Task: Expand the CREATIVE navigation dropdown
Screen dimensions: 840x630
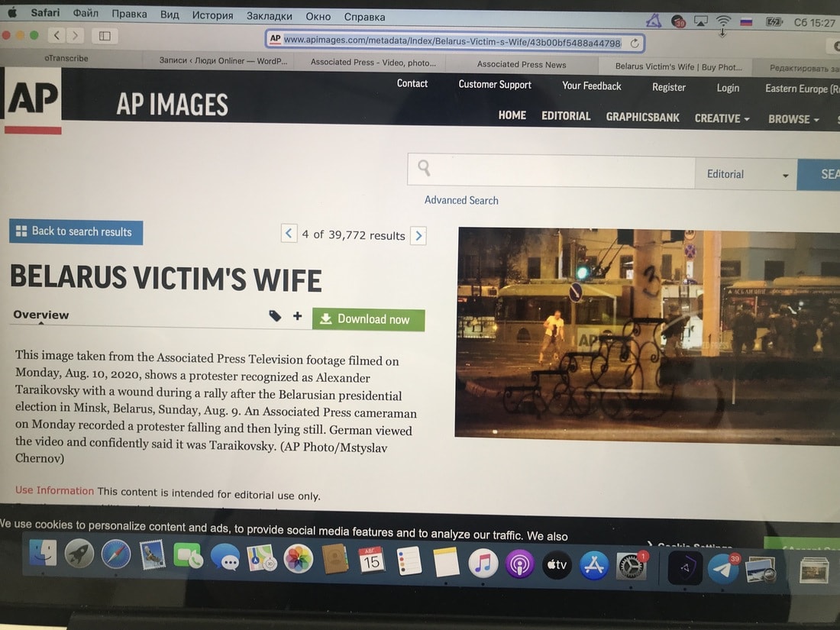Action: [722, 118]
